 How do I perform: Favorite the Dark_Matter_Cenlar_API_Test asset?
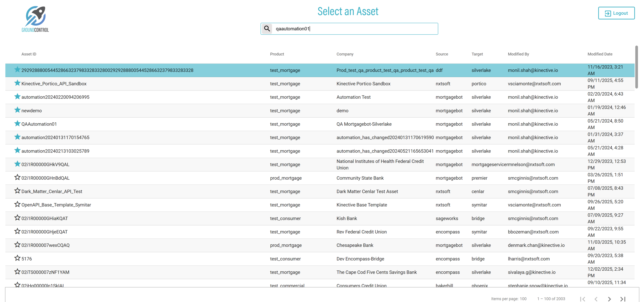(17, 191)
